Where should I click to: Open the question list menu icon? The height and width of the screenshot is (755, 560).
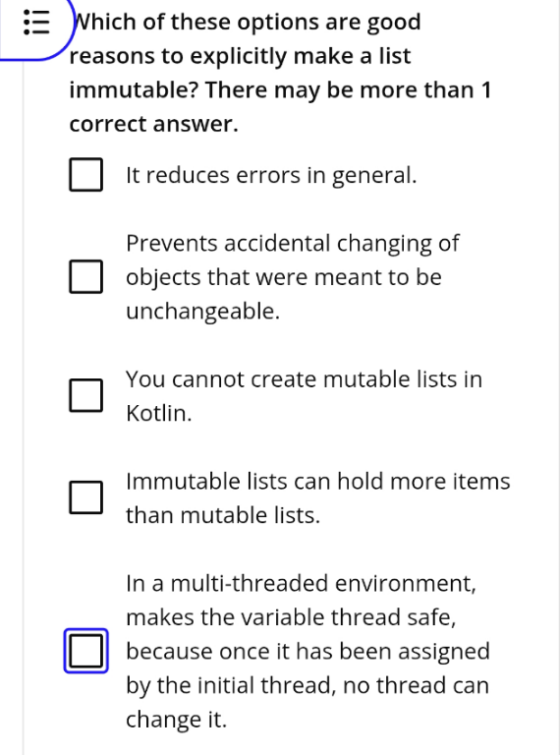pos(36,23)
